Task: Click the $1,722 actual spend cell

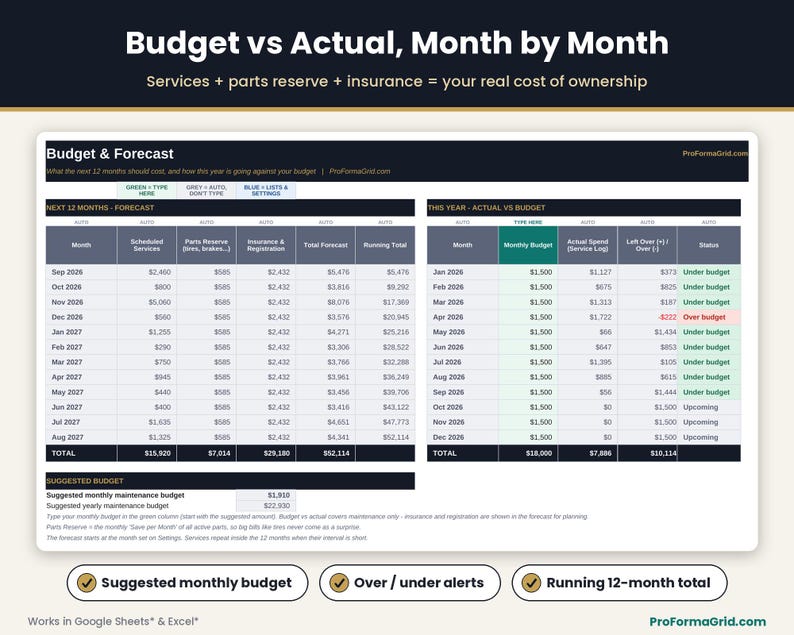Action: [x=587, y=317]
